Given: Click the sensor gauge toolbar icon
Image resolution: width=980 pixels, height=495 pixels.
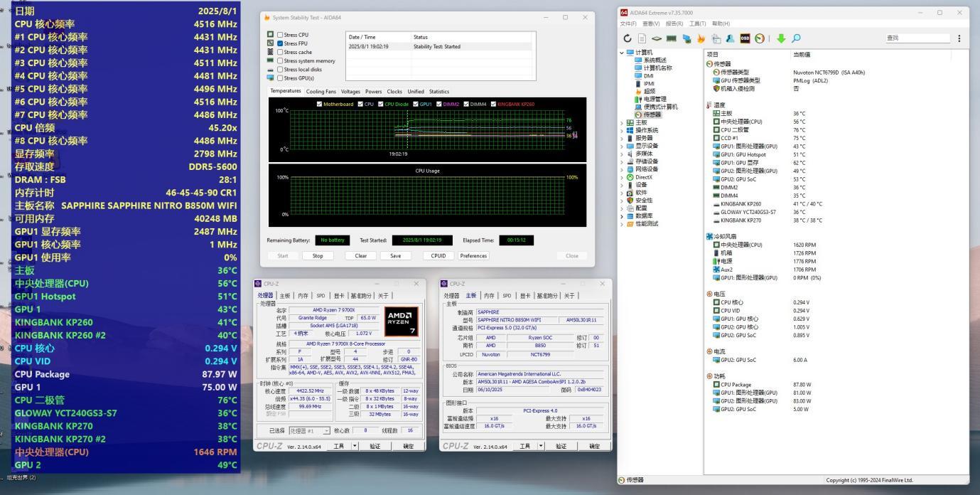Looking at the screenshot, I should click(x=760, y=38).
